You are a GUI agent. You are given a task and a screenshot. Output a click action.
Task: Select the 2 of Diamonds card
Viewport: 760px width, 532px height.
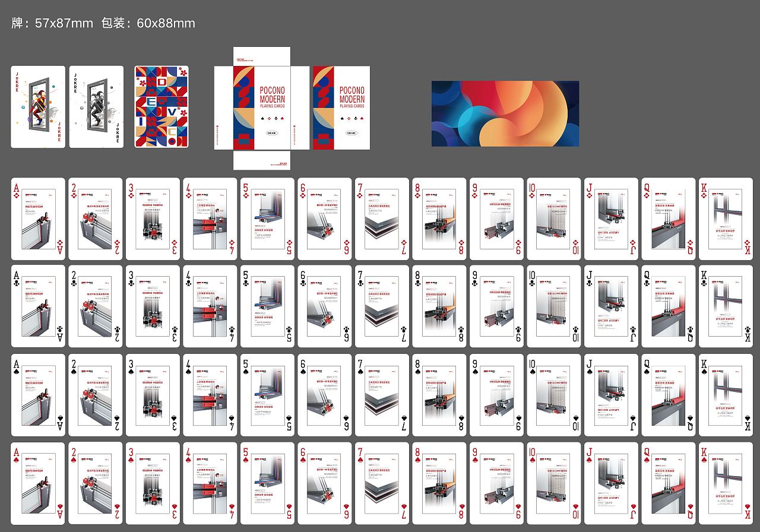click(x=96, y=218)
